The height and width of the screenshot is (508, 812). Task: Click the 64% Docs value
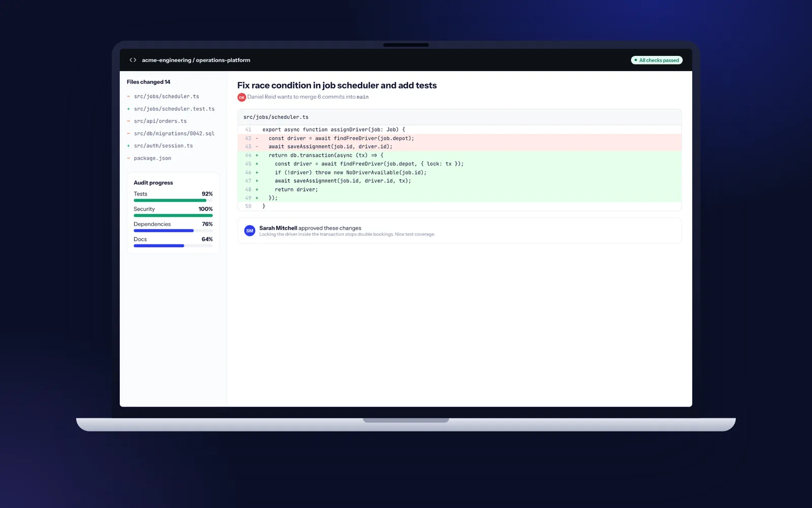coord(207,239)
